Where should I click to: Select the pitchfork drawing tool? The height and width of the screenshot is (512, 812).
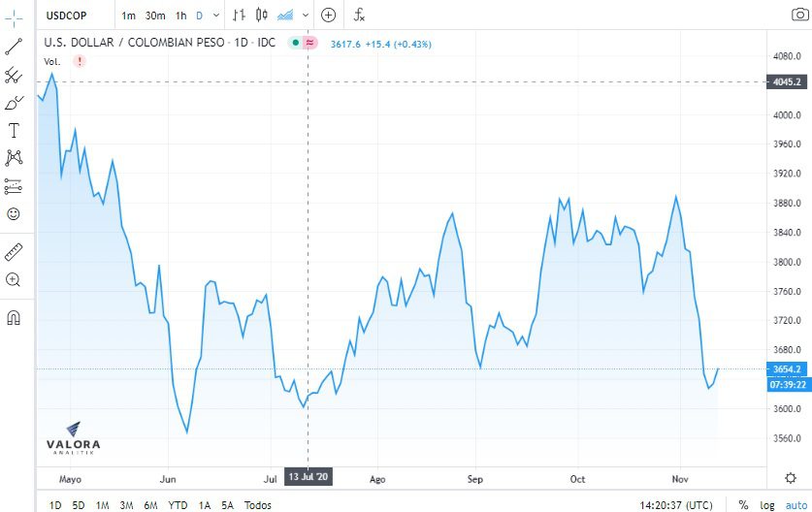click(14, 75)
